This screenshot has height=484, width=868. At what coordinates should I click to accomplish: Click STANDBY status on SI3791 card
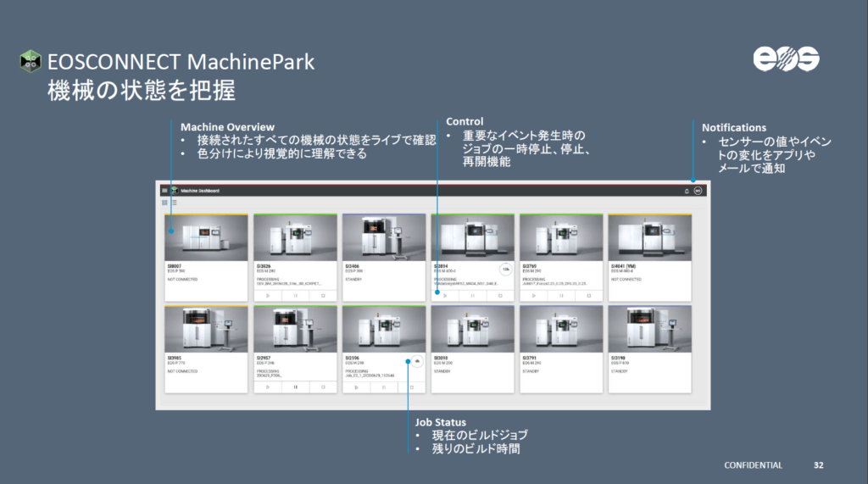[531, 371]
